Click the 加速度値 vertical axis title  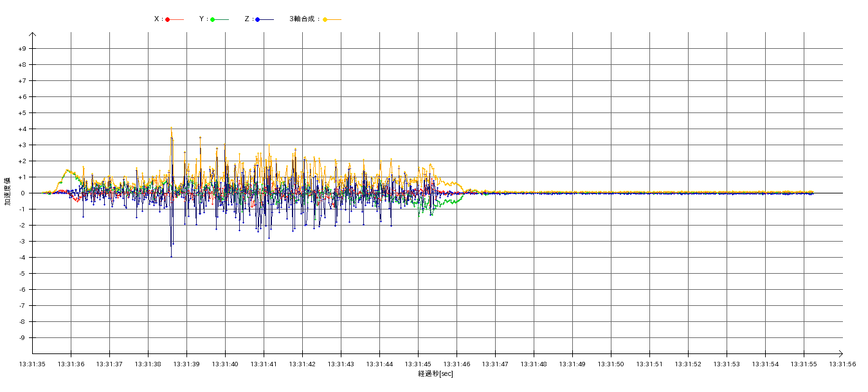pos(8,191)
